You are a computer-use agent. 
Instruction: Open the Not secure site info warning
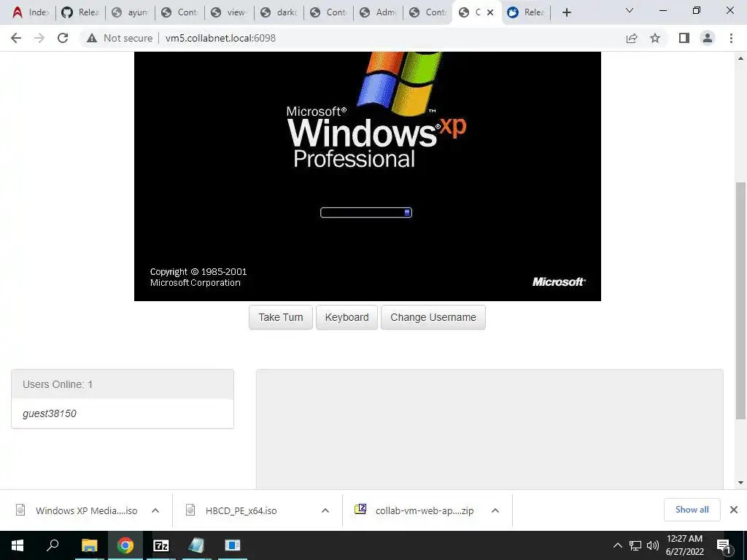(120, 38)
